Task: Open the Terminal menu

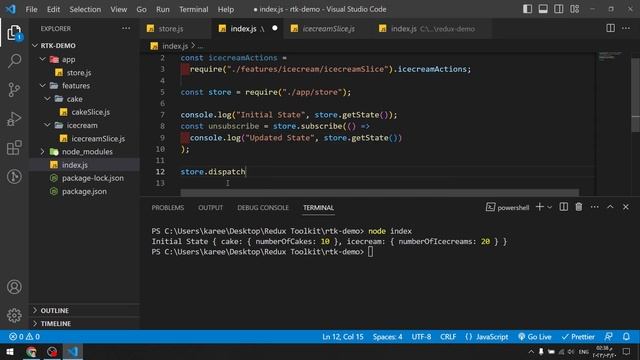Action: [x=193, y=9]
